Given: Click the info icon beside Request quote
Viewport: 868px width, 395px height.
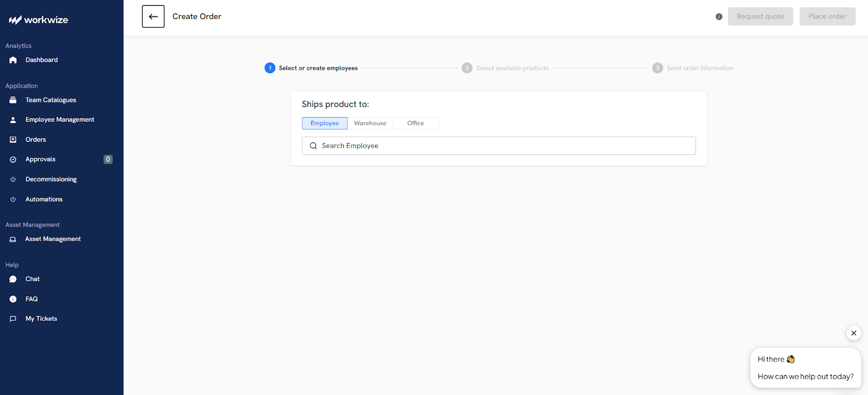Looking at the screenshot, I should point(719,17).
